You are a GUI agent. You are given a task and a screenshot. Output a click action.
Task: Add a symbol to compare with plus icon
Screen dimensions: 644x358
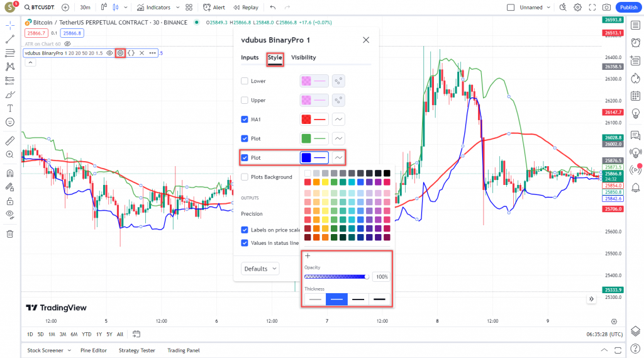click(65, 8)
